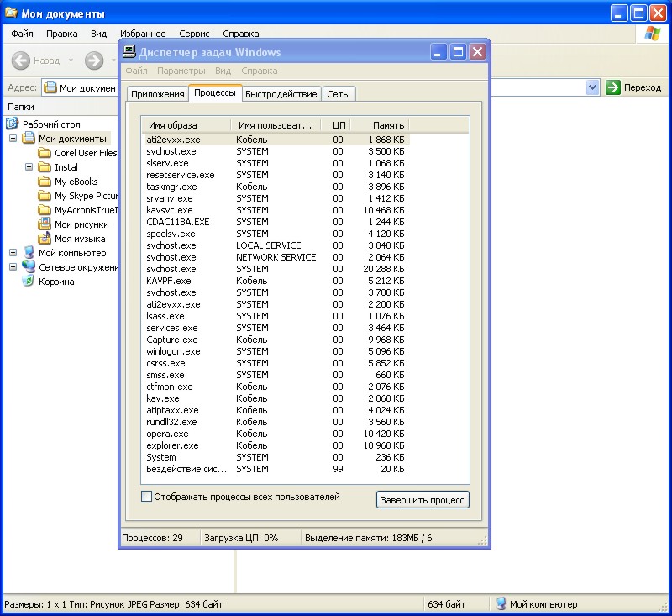The width and height of the screenshot is (672, 616).
Task: Click the My eBooks folder icon
Action: [x=45, y=182]
